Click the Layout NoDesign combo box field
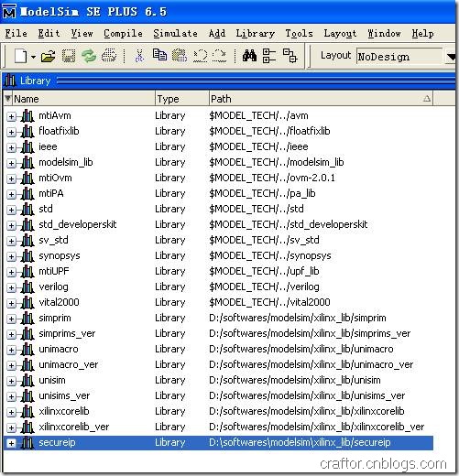 tap(399, 57)
